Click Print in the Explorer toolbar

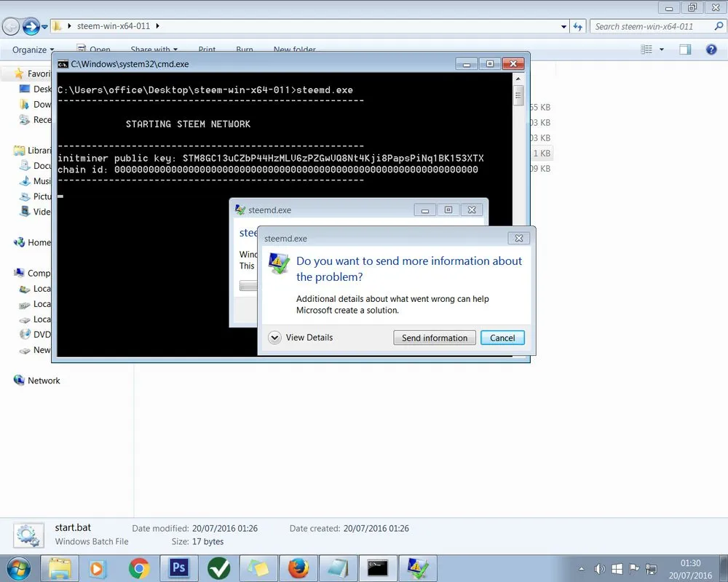tap(207, 49)
